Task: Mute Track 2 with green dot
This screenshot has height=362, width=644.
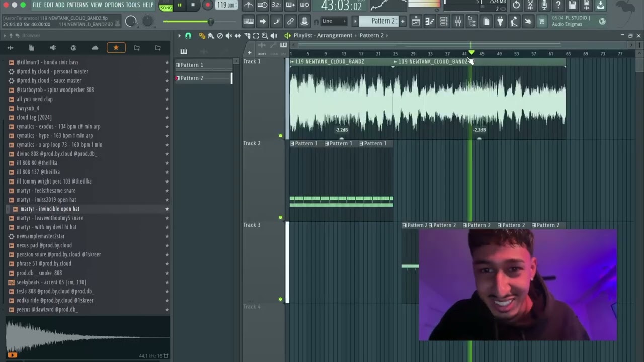Action: pos(281,218)
